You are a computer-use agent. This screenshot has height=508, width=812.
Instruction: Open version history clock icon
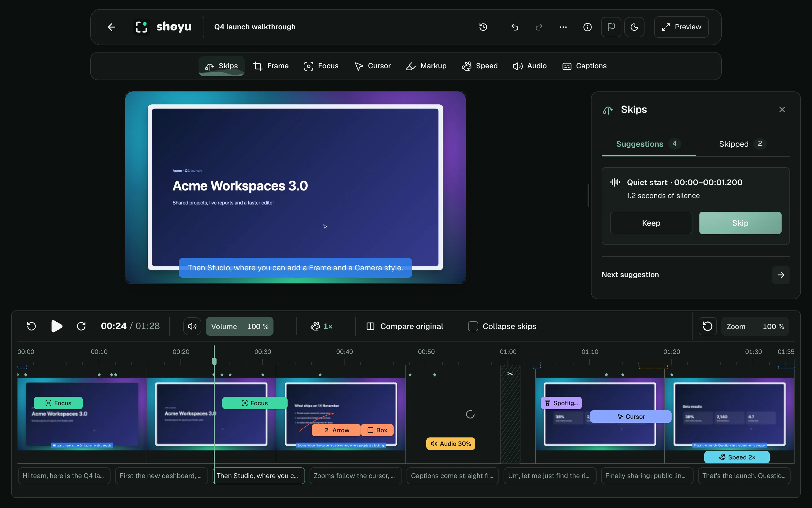tap(483, 27)
